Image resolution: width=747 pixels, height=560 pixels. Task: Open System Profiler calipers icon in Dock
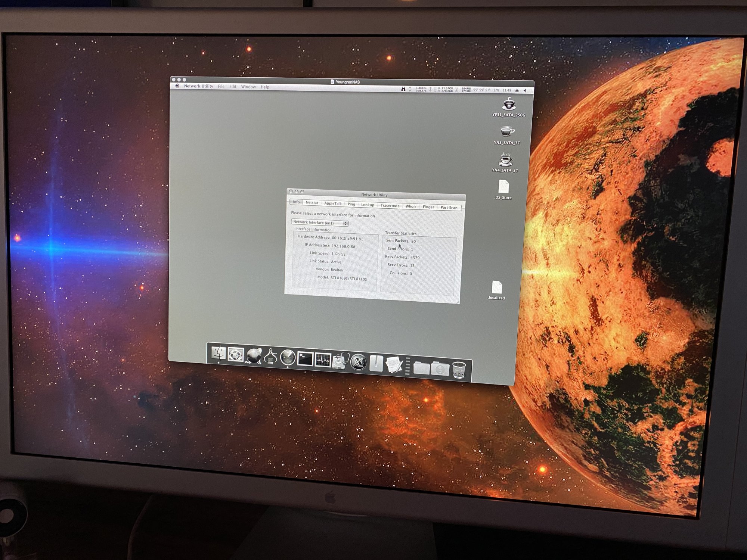270,357
